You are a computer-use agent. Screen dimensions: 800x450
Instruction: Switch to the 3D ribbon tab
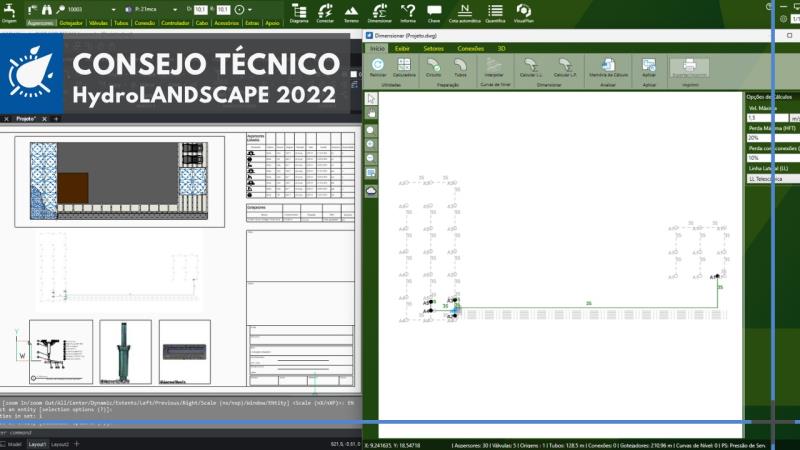click(501, 48)
